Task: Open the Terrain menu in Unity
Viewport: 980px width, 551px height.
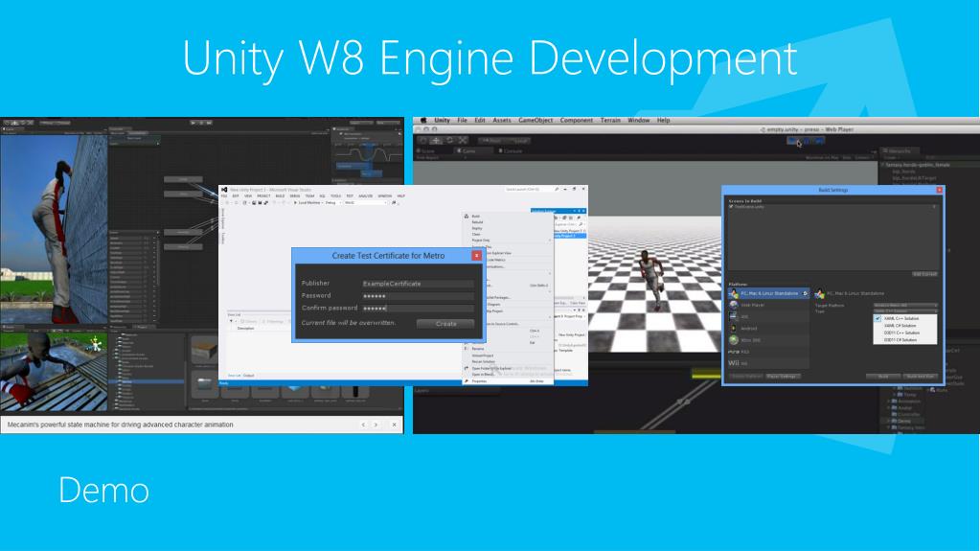Action: pos(610,120)
